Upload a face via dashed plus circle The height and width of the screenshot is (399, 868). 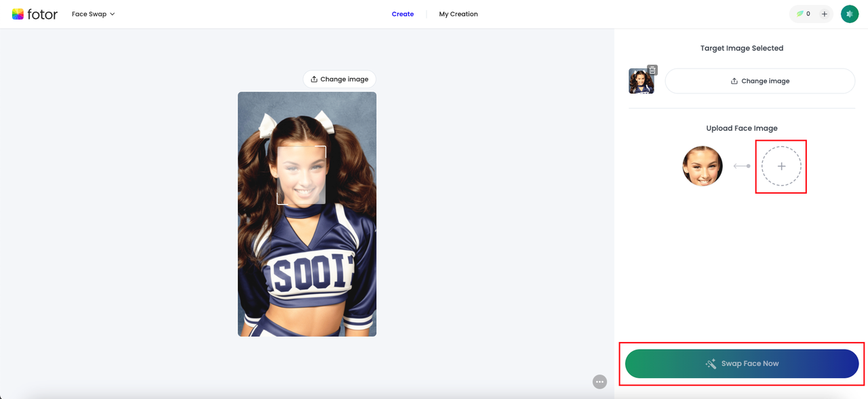click(x=781, y=166)
